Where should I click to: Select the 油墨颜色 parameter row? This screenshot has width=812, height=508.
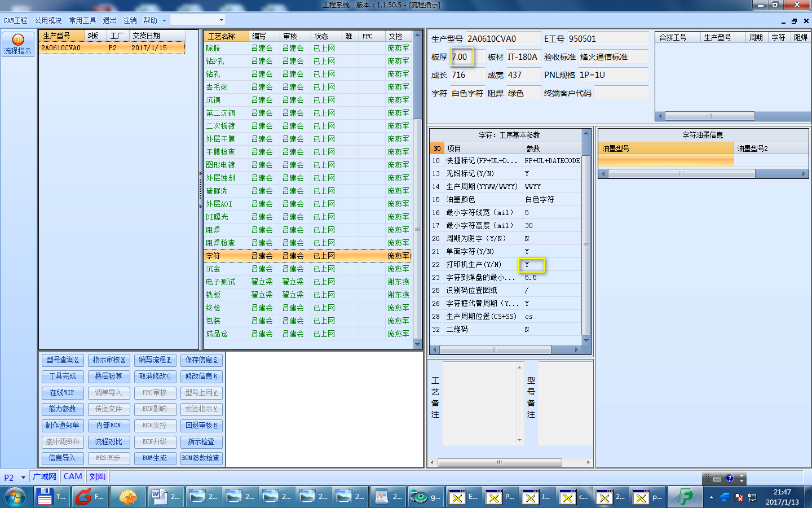coord(505,199)
